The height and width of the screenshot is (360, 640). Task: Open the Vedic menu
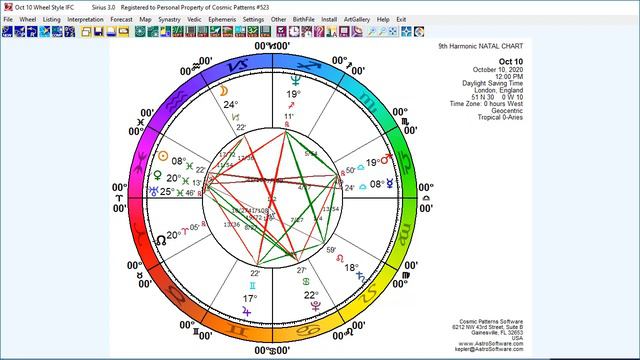click(194, 19)
